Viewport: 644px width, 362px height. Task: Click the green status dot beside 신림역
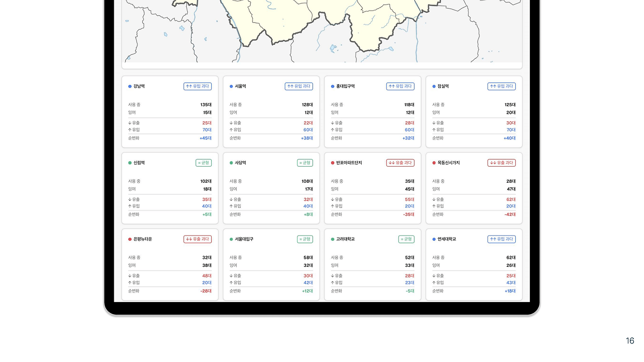tap(130, 163)
